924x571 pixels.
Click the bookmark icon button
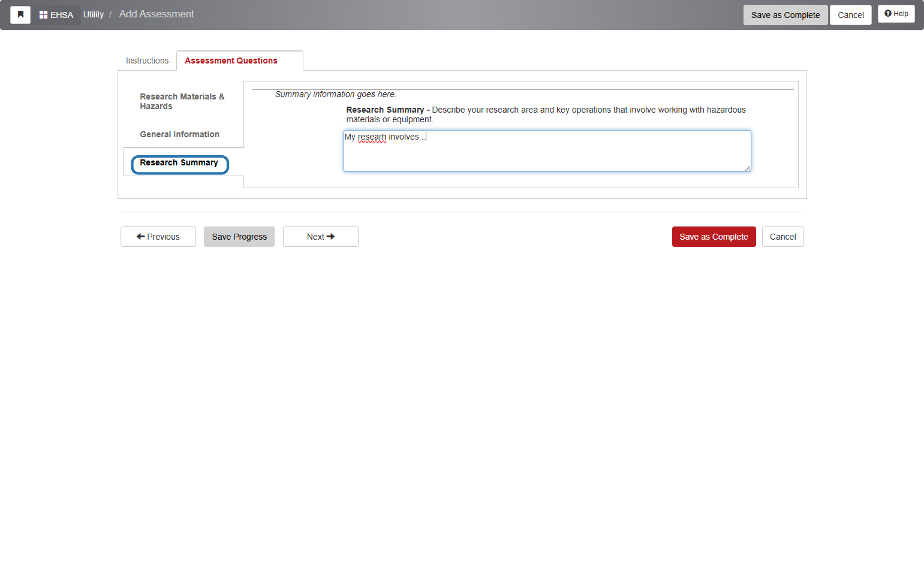20,15
